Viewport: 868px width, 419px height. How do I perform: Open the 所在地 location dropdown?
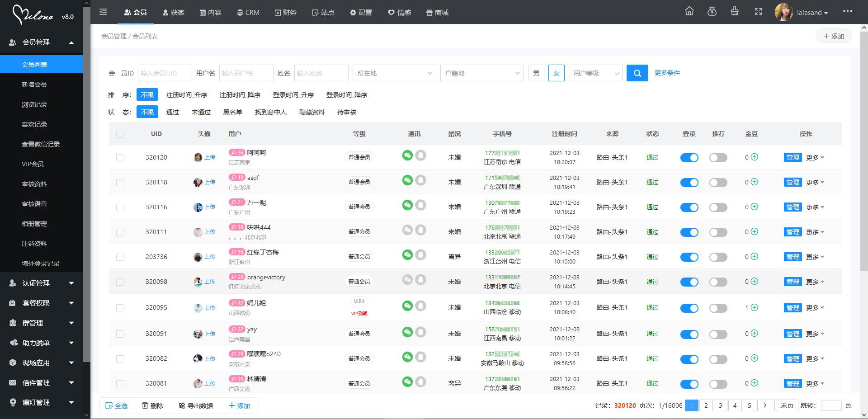(x=394, y=73)
